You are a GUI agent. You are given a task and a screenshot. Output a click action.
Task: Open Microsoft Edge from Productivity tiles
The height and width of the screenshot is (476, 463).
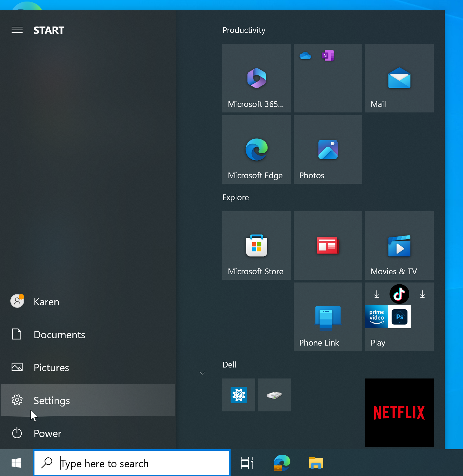pos(257,149)
